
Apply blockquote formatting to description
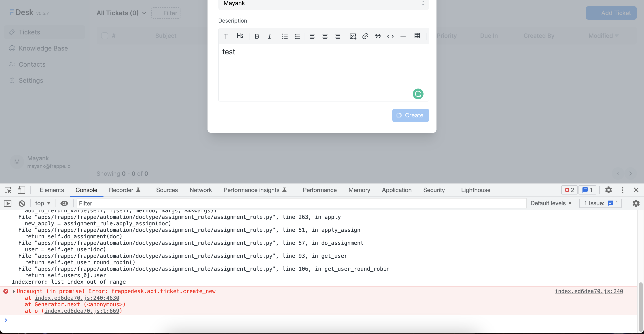coord(378,36)
